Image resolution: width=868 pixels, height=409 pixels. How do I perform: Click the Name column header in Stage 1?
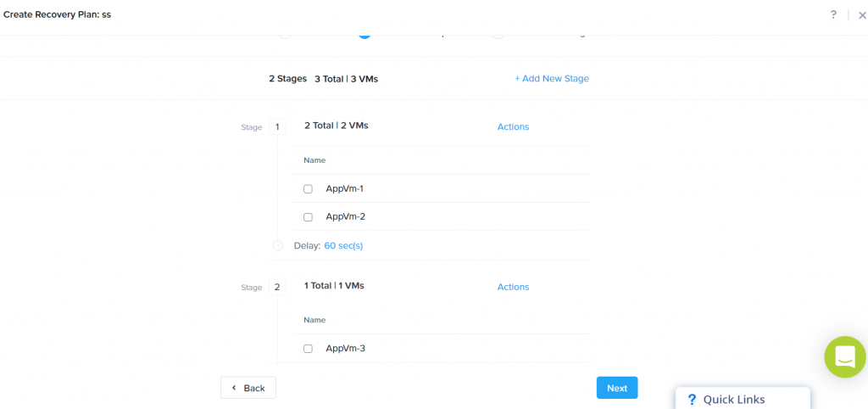point(314,160)
